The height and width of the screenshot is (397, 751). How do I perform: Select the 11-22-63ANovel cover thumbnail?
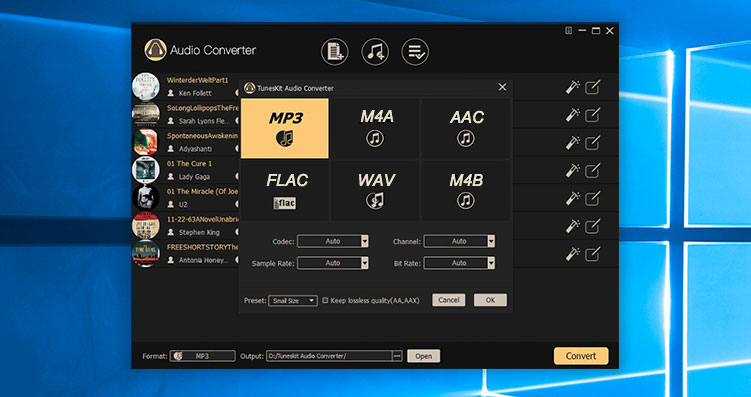click(x=146, y=226)
